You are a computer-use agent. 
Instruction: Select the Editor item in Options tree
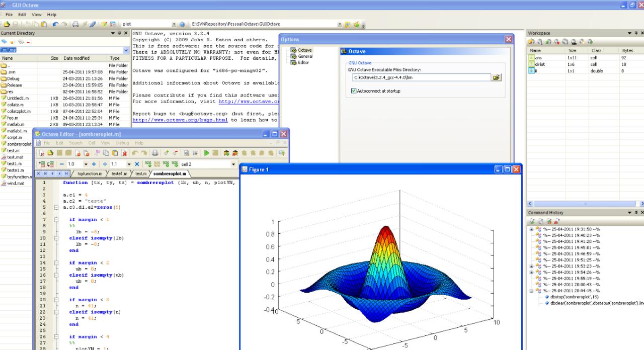pos(303,62)
